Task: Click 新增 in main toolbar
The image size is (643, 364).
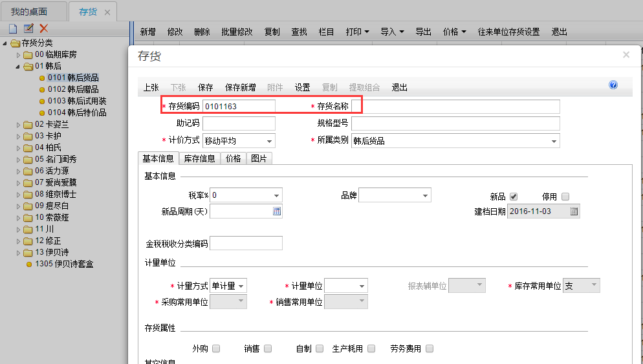Action: point(147,32)
